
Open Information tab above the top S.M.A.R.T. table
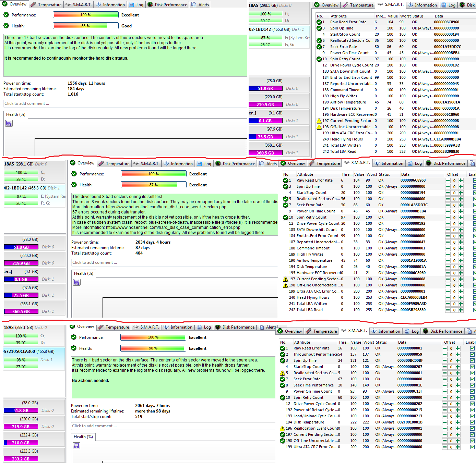[422, 5]
